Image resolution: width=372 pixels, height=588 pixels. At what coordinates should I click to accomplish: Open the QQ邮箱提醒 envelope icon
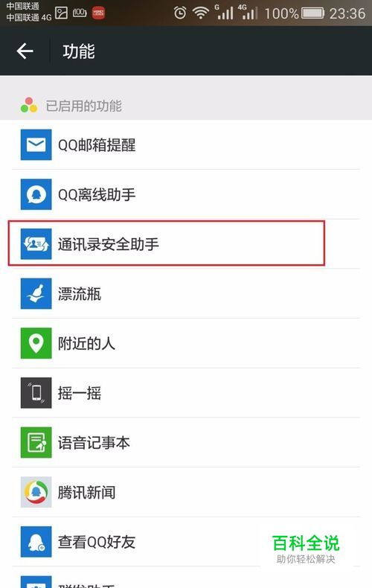pos(36,144)
